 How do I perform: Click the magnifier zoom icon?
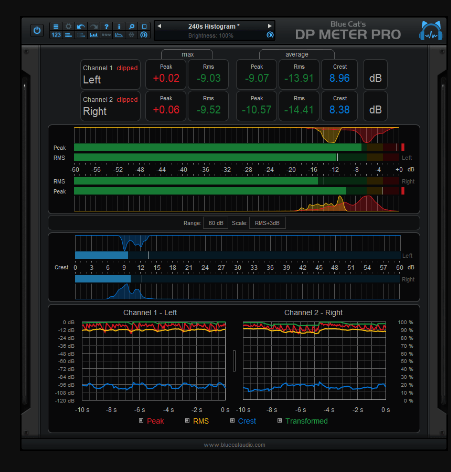tap(132, 26)
